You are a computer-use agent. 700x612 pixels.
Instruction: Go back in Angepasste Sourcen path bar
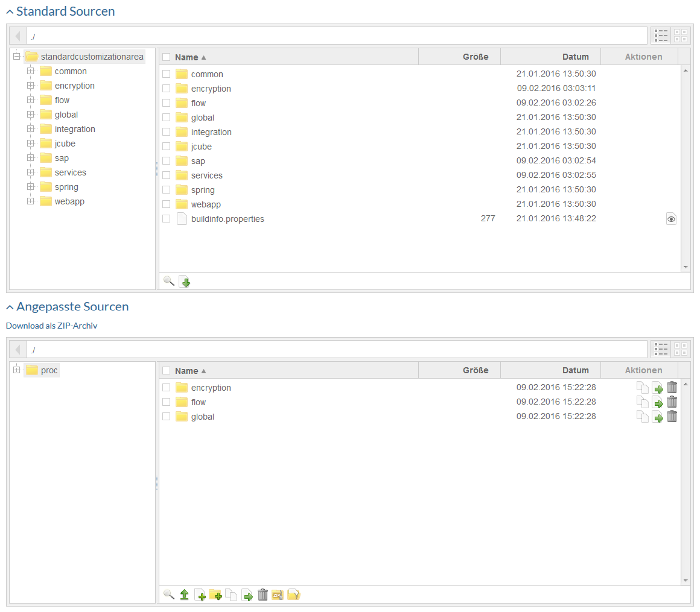pos(18,349)
